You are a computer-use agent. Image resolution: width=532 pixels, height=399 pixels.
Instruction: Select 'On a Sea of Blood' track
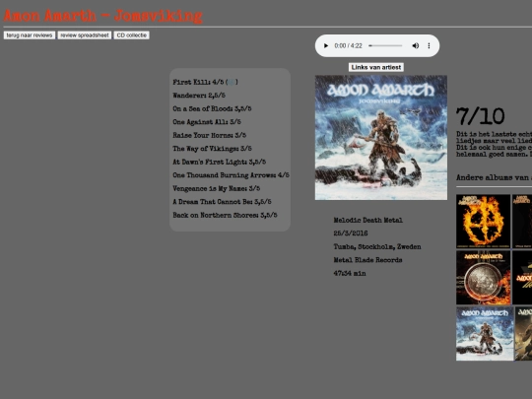(x=212, y=108)
